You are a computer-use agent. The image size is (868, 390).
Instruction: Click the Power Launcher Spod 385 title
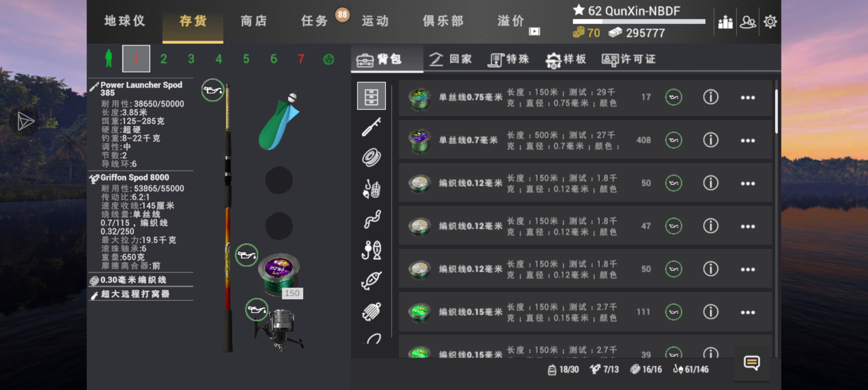point(141,89)
